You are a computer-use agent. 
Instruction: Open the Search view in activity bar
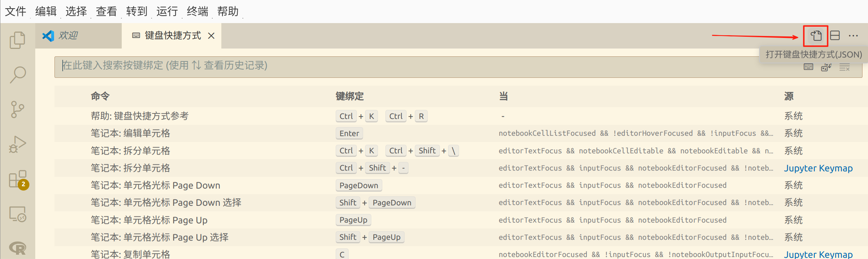(18, 74)
